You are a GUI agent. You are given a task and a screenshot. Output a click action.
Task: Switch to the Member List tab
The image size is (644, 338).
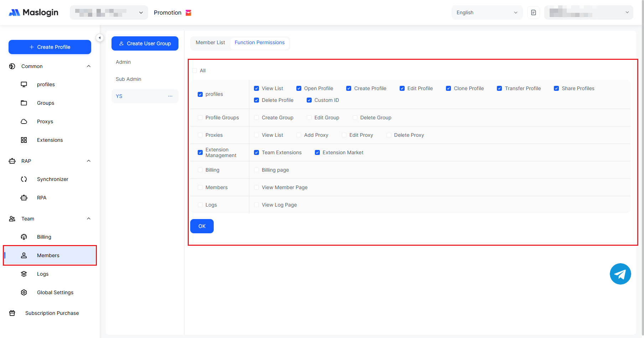pos(210,43)
